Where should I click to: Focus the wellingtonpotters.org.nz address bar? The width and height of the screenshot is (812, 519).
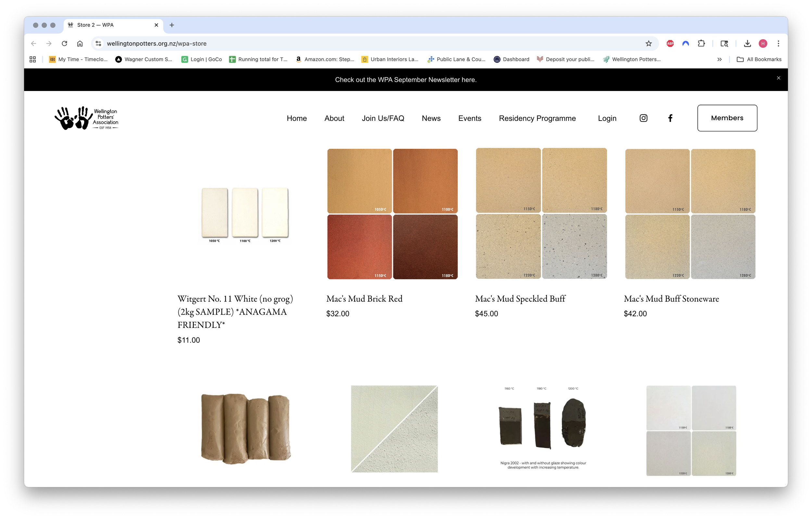pyautogui.click(x=371, y=44)
